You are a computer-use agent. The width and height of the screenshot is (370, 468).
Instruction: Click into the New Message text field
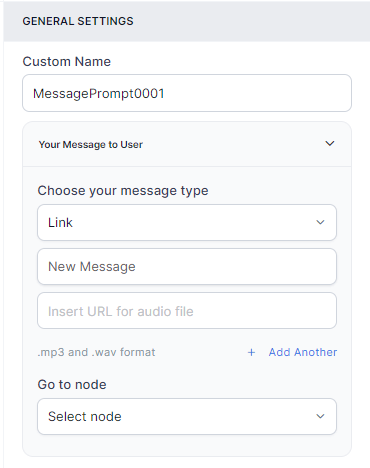(x=187, y=266)
